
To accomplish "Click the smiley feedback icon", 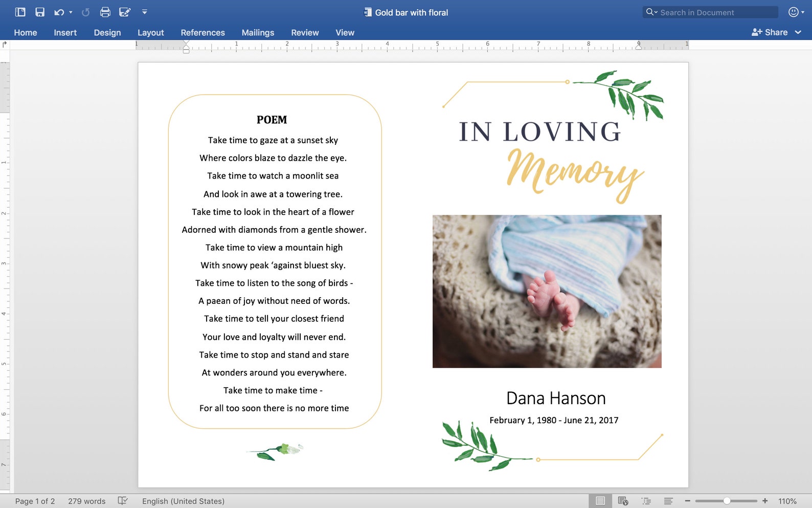I will (794, 12).
